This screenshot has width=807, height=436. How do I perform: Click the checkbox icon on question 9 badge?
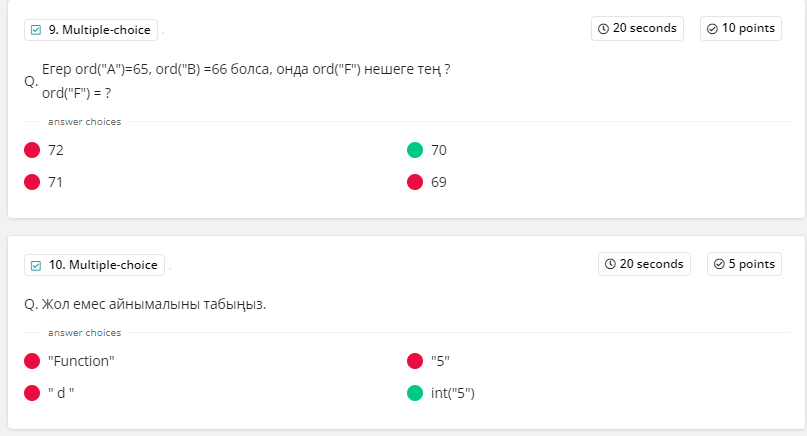click(37, 30)
